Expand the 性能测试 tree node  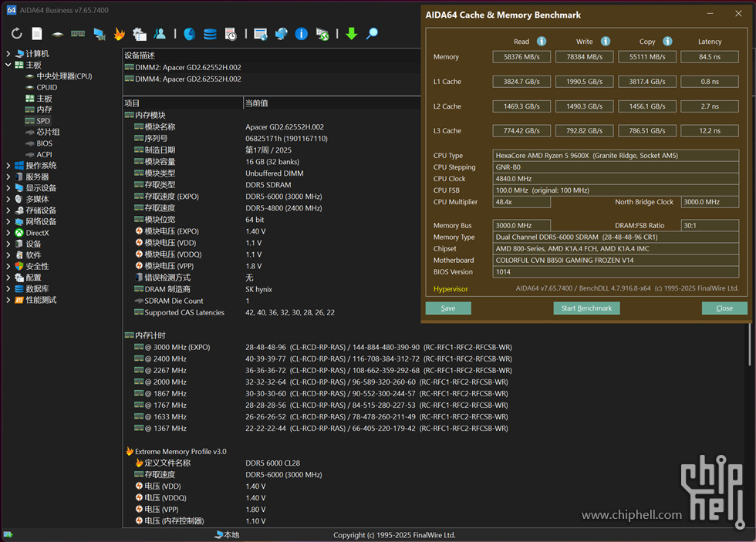pyautogui.click(x=8, y=300)
